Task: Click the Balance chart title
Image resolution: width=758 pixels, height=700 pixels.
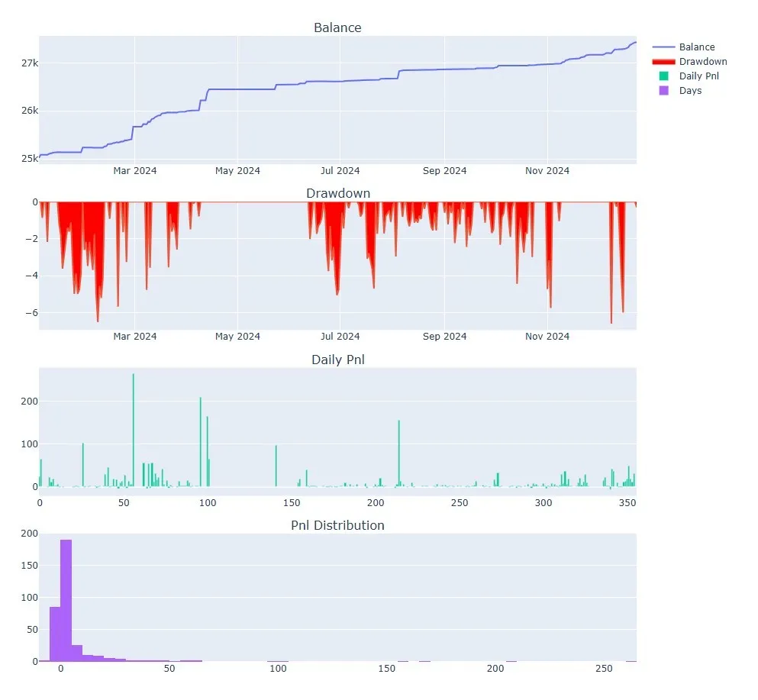Action: tap(337, 27)
